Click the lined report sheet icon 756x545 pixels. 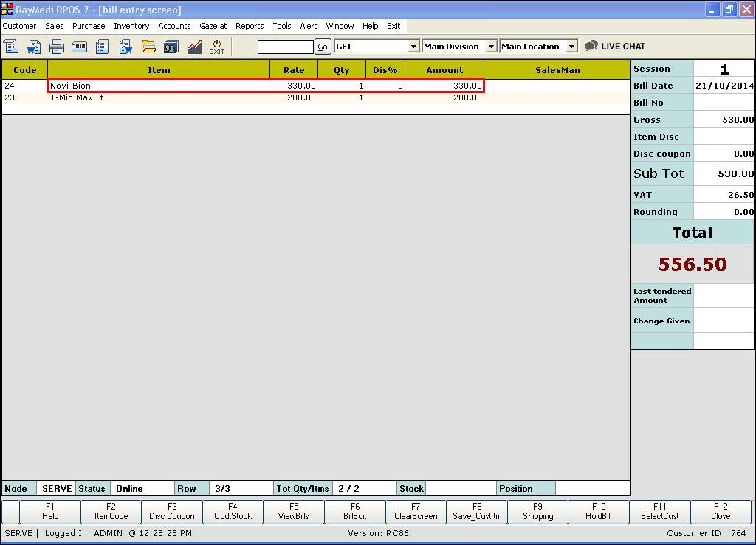point(102,47)
